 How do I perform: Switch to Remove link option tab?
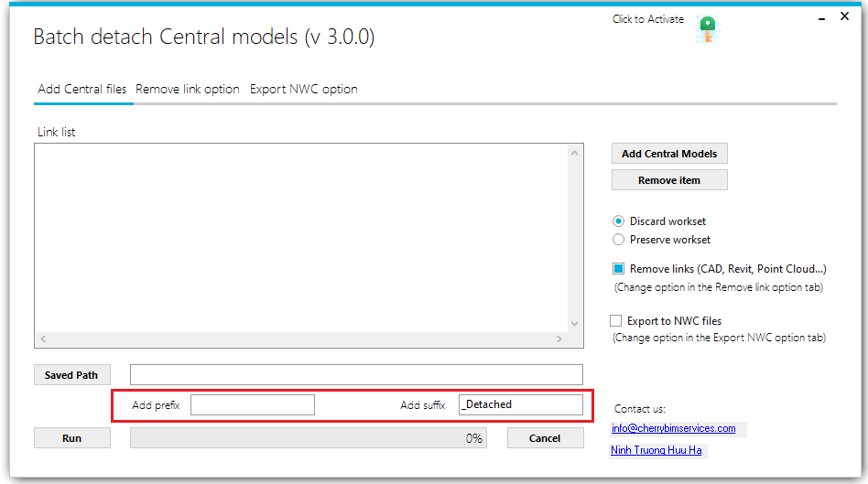pyautogui.click(x=188, y=90)
